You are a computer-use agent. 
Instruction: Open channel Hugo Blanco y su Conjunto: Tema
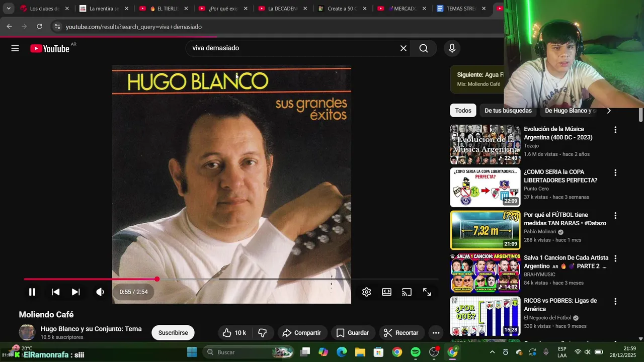click(91, 329)
